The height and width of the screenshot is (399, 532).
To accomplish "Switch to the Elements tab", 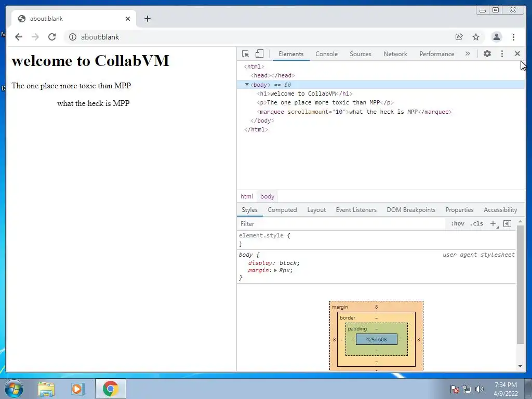I will pos(291,54).
